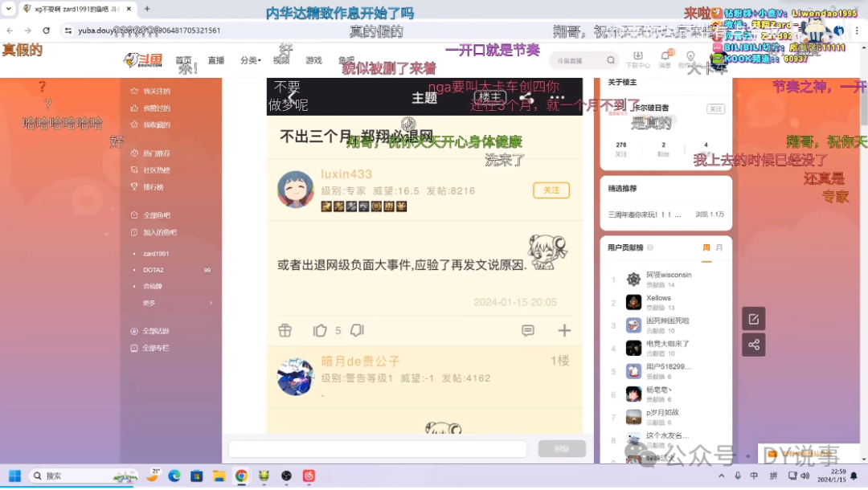Click the volume icon in the system tray
Image resolution: width=868 pixels, height=490 pixels.
coord(805,476)
